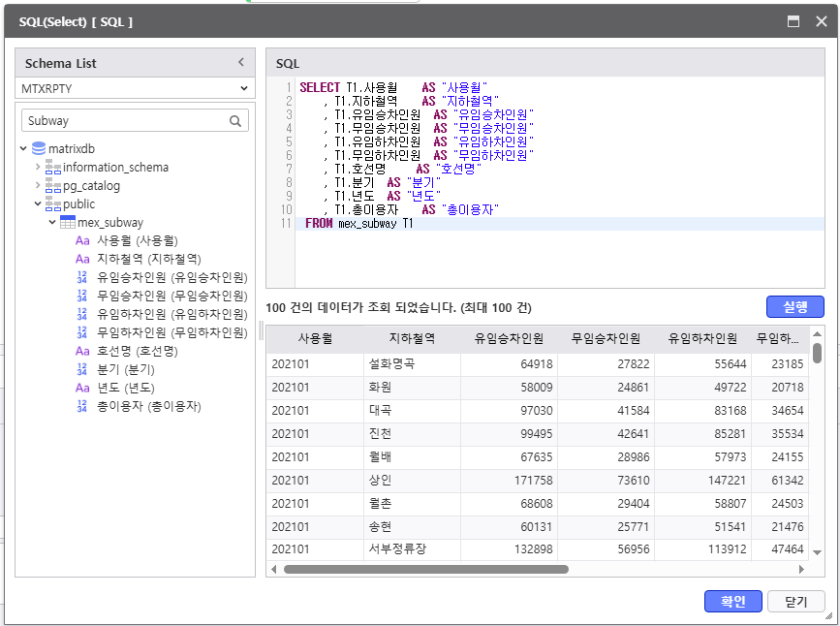
Task: Confirm with the 확인 button
Action: 732,602
